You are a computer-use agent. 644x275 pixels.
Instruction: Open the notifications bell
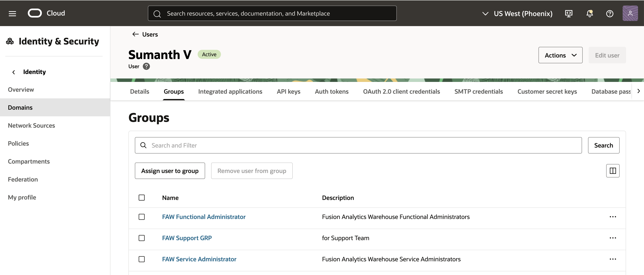click(x=590, y=13)
